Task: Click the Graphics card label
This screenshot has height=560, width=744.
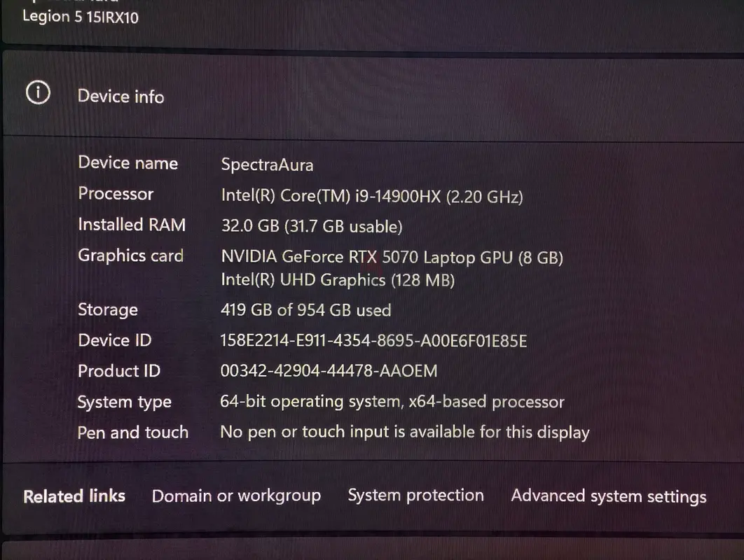Action: (131, 255)
